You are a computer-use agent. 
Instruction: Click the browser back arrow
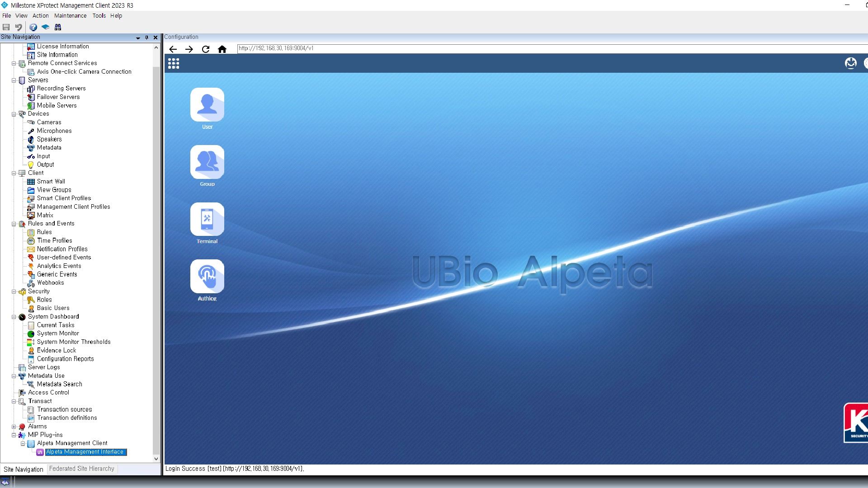pyautogui.click(x=173, y=49)
